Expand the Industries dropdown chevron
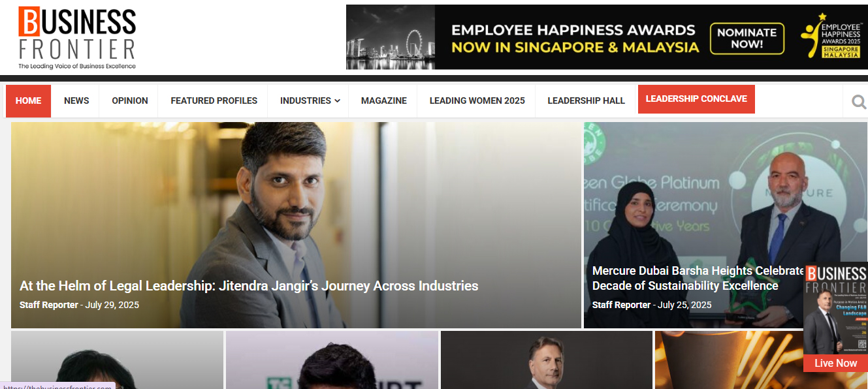The height and width of the screenshot is (389, 868). tap(337, 101)
